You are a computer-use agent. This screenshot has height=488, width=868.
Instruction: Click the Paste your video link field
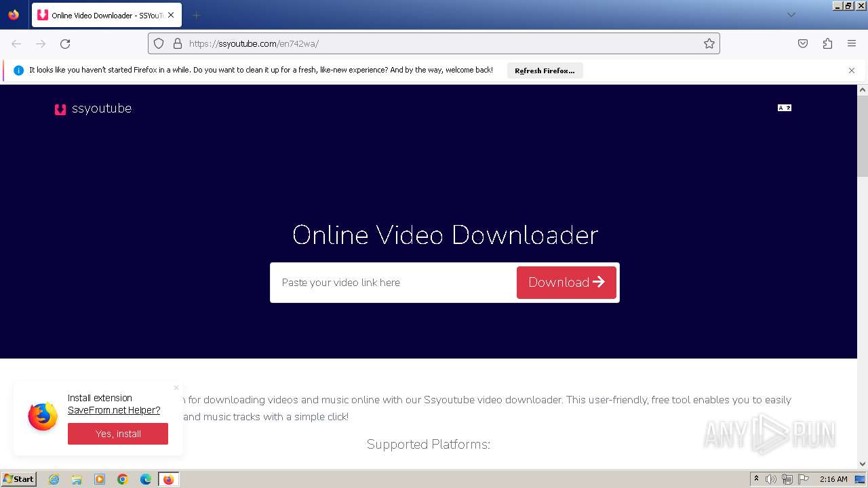pos(393,283)
